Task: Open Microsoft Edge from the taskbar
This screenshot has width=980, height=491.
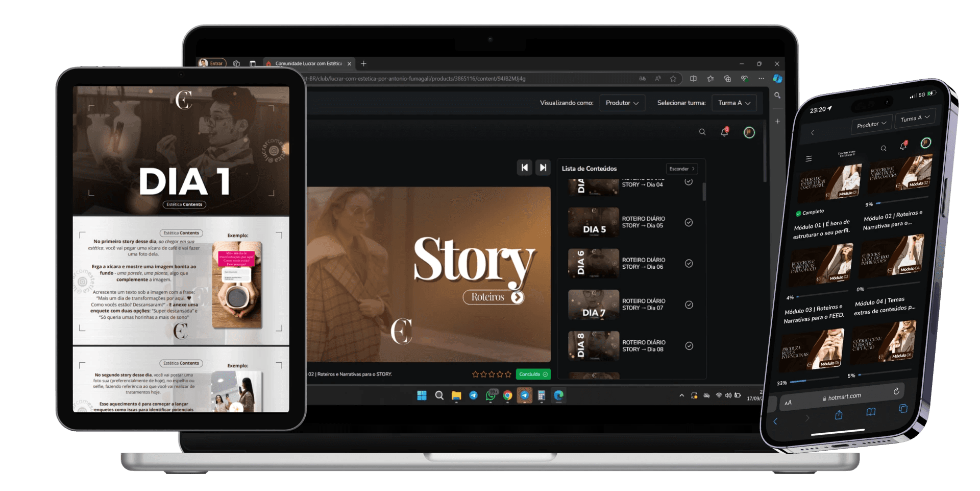Action: (x=559, y=395)
